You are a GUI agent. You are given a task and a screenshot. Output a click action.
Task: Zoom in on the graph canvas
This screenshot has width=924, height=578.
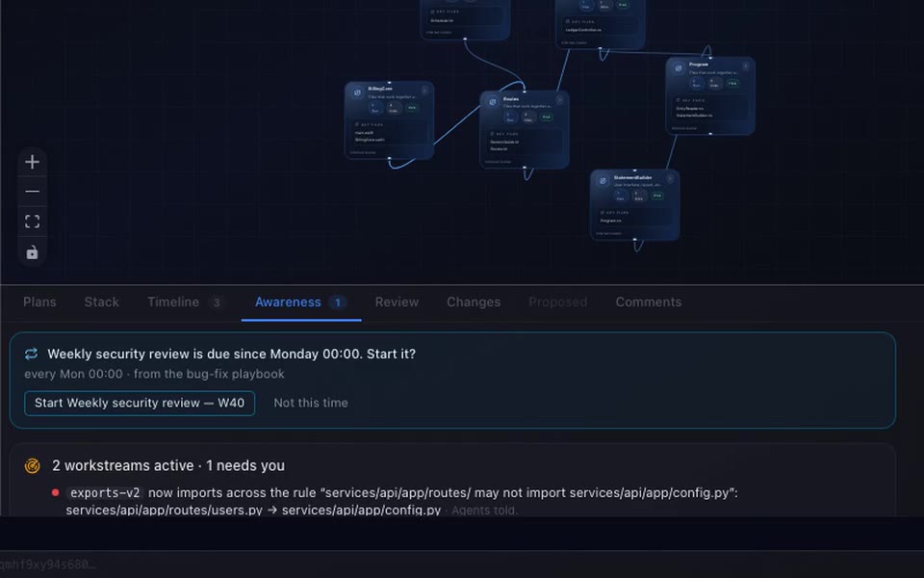click(33, 162)
